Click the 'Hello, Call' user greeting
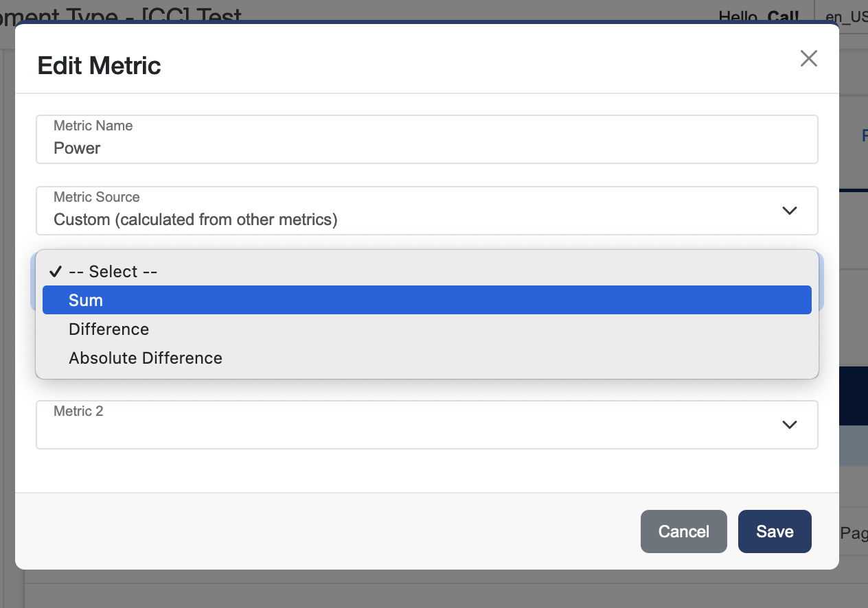 [758, 16]
